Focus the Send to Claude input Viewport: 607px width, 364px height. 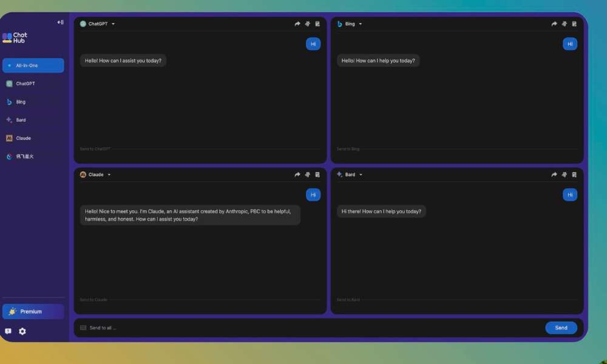200,300
